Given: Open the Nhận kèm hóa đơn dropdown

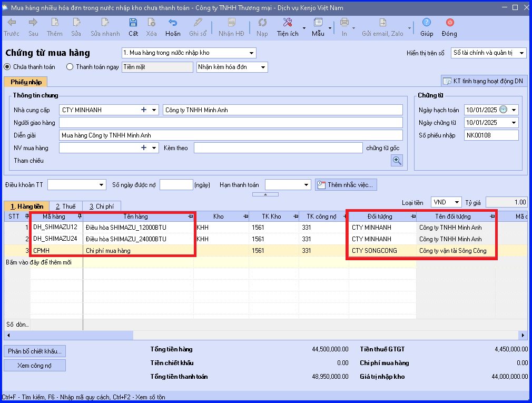Looking at the screenshot, I should point(263,67).
